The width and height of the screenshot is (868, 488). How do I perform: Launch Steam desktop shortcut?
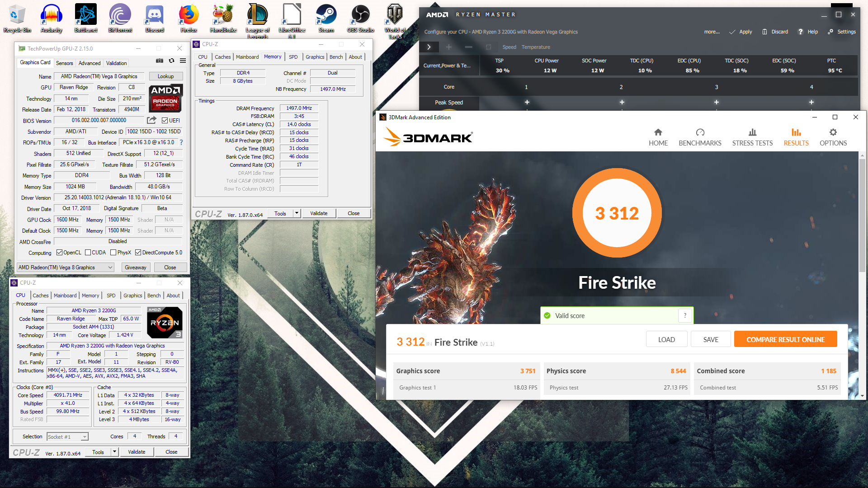326,18
